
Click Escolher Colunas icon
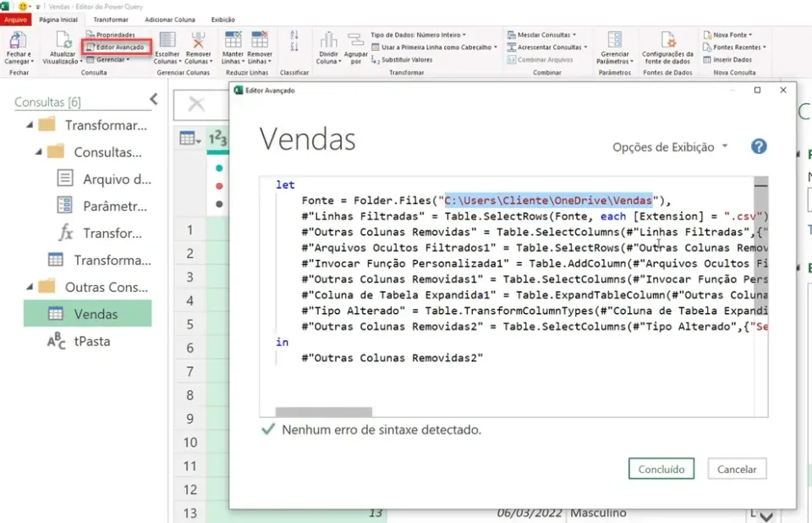click(x=167, y=41)
